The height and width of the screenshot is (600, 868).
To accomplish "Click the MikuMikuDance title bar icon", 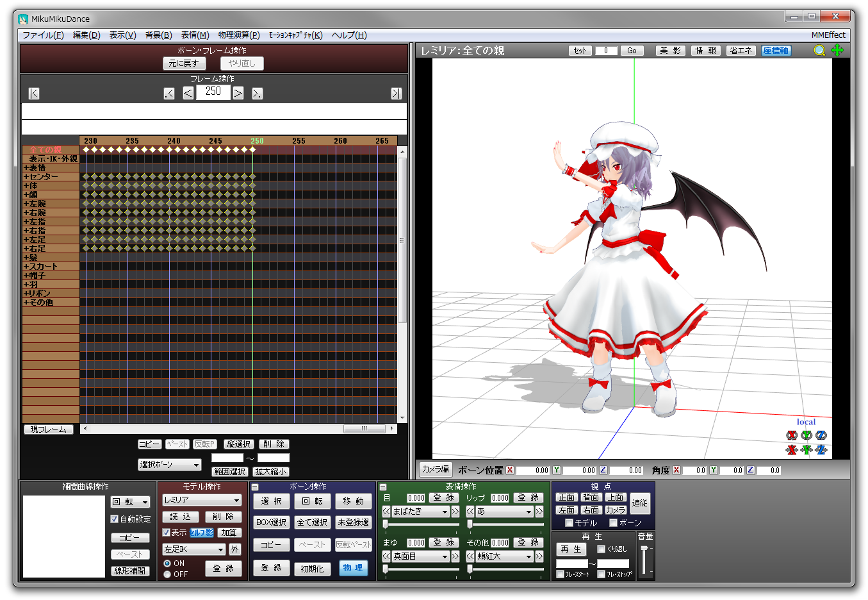I will (x=23, y=19).
